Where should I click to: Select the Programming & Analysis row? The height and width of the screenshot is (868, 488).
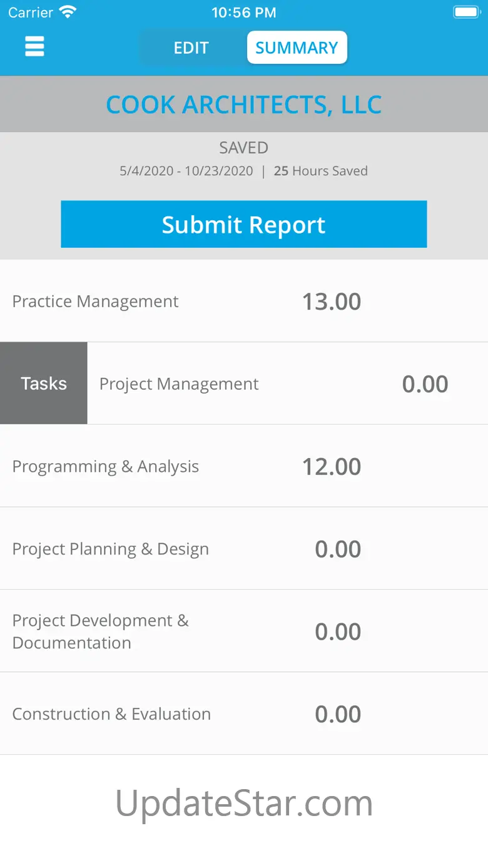pos(244,466)
